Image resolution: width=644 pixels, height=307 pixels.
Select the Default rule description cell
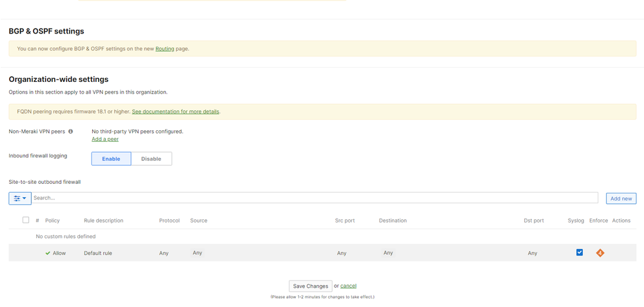coord(98,253)
